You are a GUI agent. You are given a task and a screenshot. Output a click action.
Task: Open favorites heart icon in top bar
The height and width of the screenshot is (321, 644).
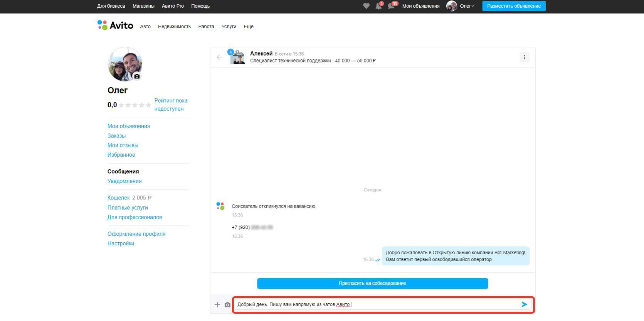366,6
